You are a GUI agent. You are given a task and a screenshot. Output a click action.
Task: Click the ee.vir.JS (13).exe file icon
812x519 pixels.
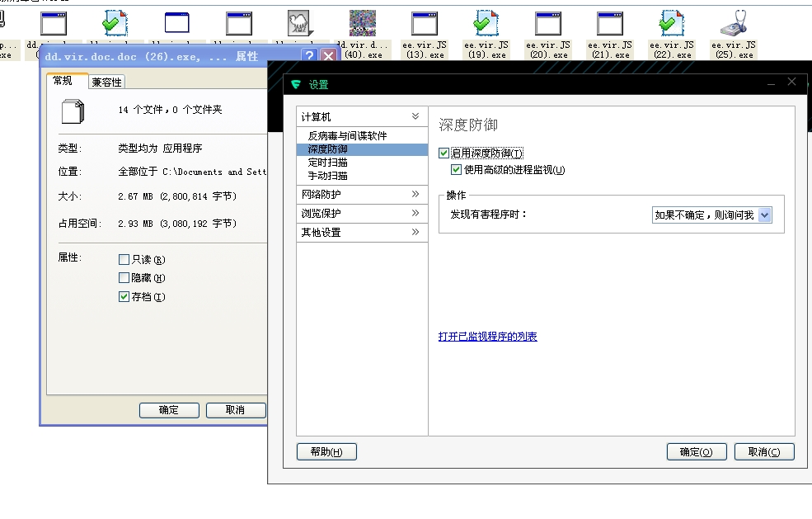click(x=425, y=24)
